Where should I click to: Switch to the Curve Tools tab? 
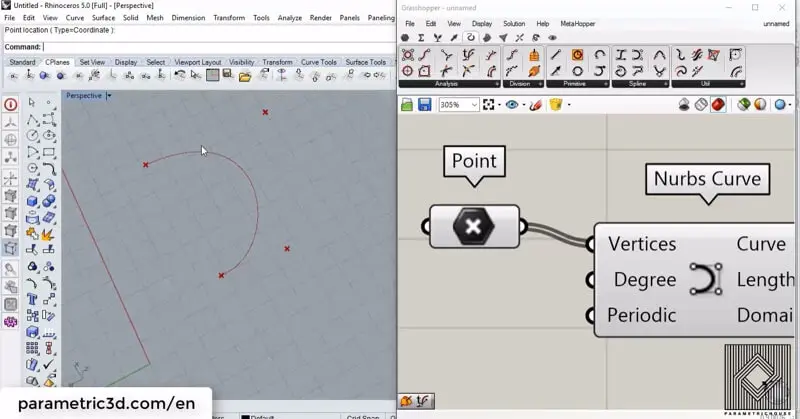[x=318, y=62]
